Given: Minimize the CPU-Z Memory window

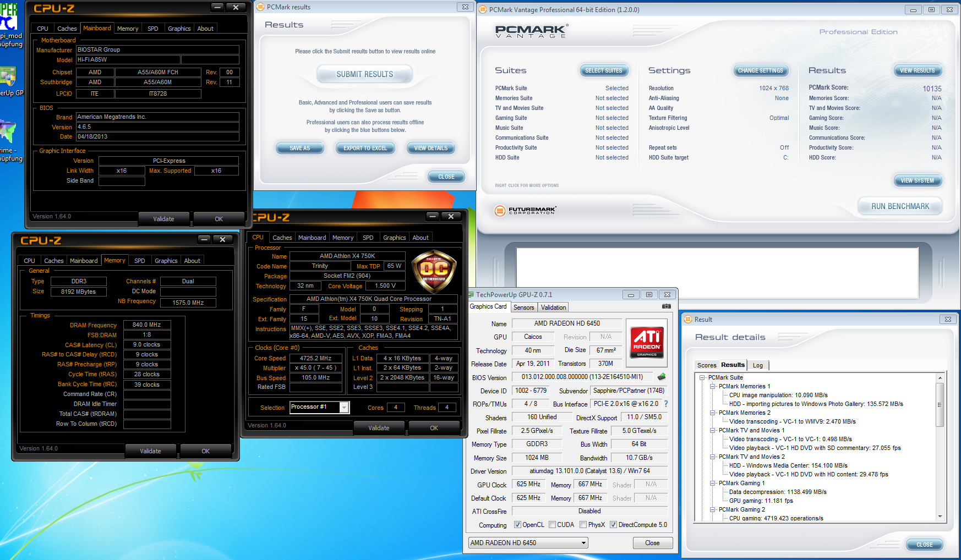Looking at the screenshot, I should [x=204, y=239].
